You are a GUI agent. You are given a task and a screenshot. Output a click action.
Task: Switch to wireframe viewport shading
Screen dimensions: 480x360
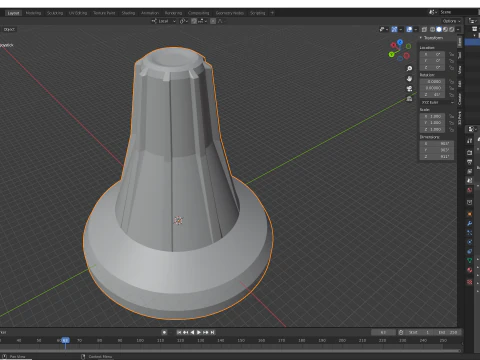(433, 29)
